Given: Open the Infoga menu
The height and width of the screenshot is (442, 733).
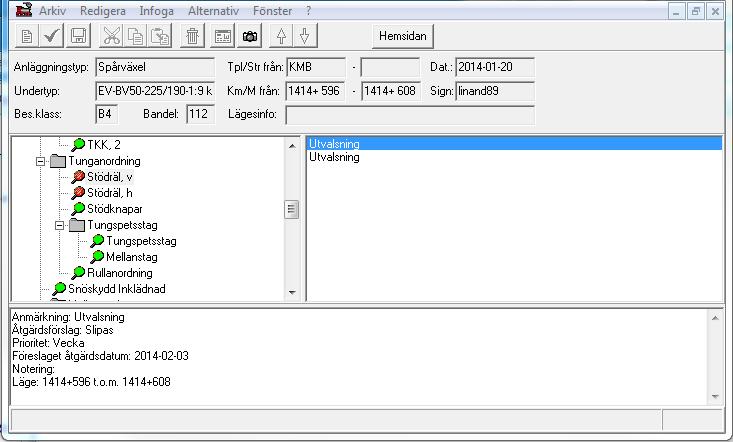Looking at the screenshot, I should pos(157,11).
